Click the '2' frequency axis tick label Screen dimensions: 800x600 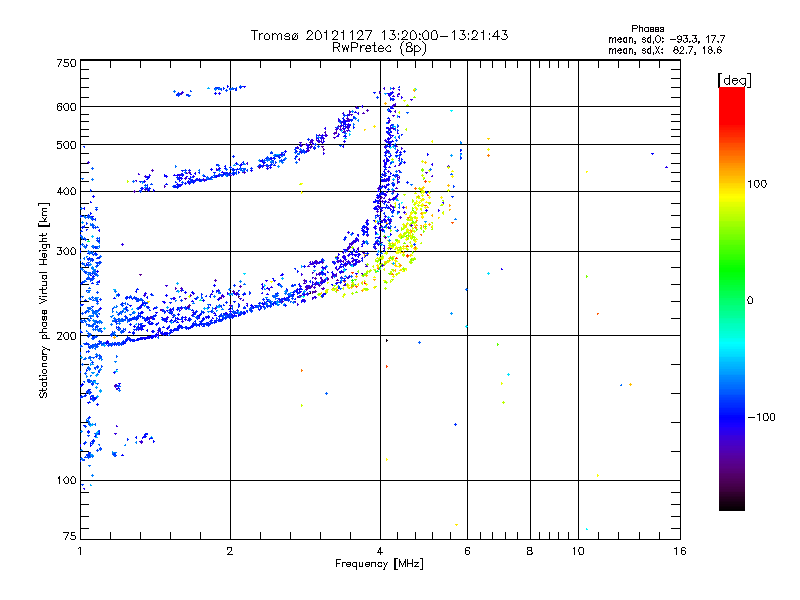point(230,551)
